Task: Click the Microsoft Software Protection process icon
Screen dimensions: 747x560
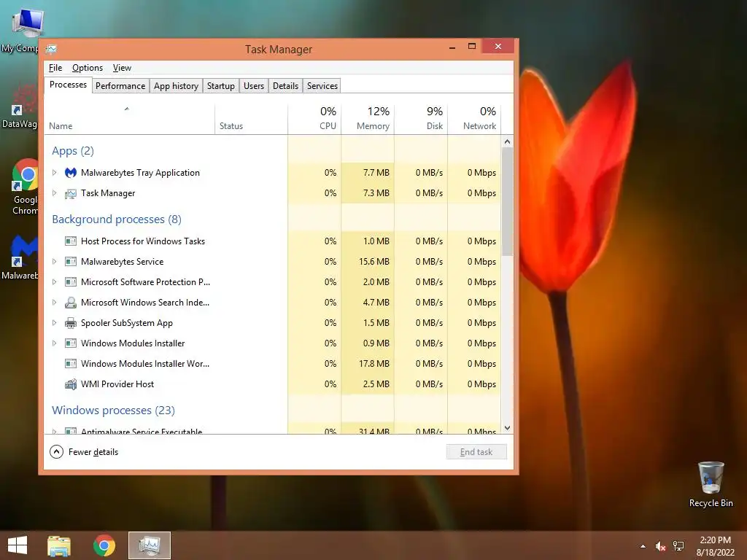Action: pos(71,282)
